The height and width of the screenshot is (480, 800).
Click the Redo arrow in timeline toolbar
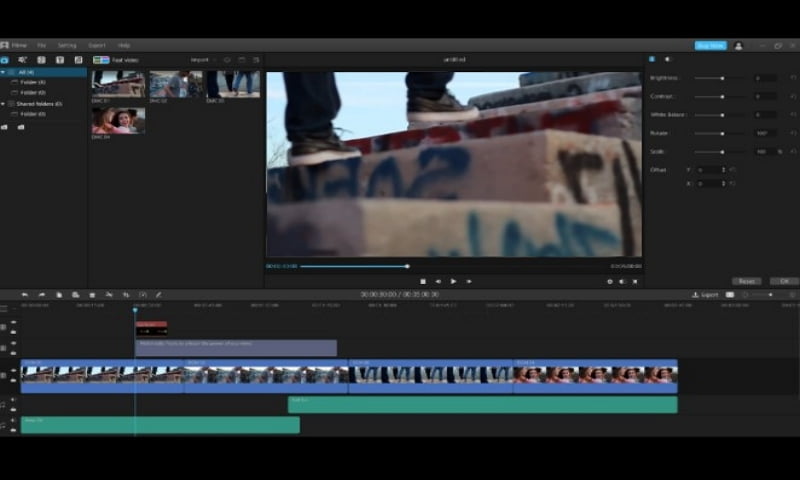[x=42, y=295]
